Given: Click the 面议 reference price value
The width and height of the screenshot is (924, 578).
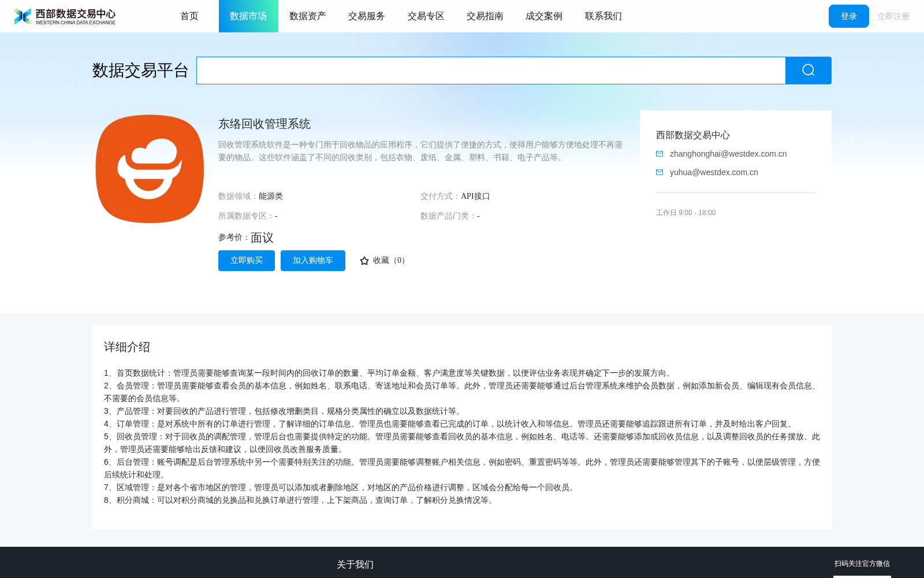Looking at the screenshot, I should pos(262,238).
